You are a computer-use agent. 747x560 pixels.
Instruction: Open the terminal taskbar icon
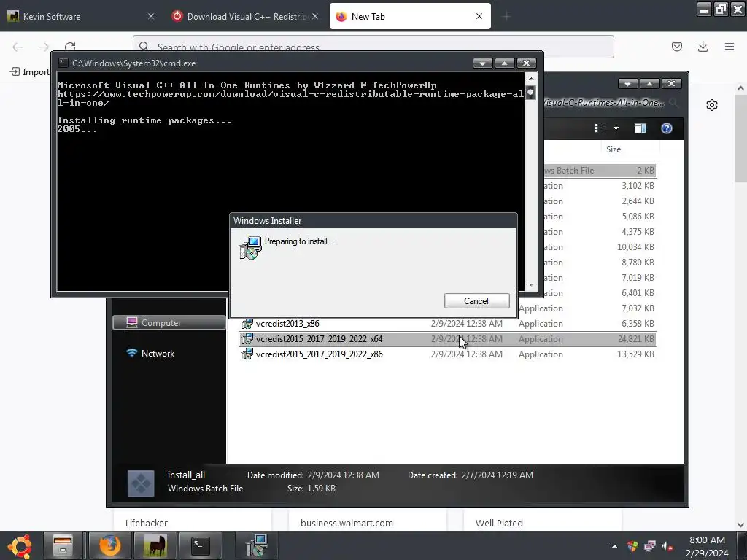click(200, 545)
